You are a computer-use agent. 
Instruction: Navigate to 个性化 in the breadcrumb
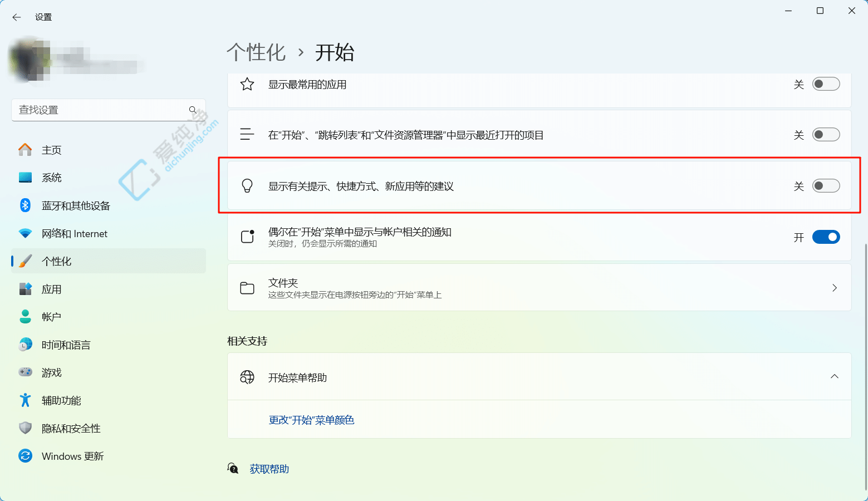point(257,52)
